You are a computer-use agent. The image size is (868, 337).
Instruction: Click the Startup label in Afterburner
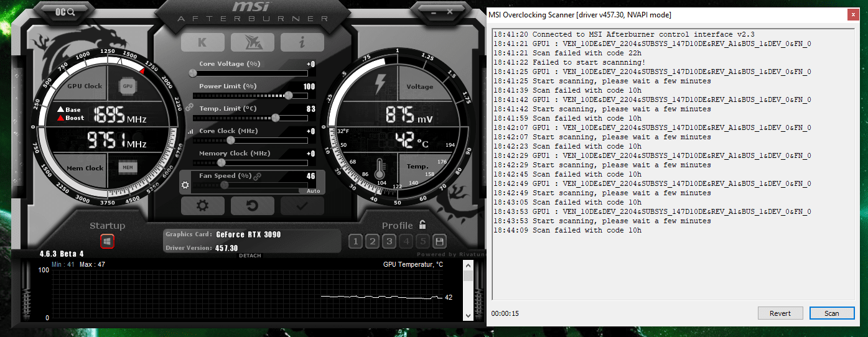(x=107, y=226)
